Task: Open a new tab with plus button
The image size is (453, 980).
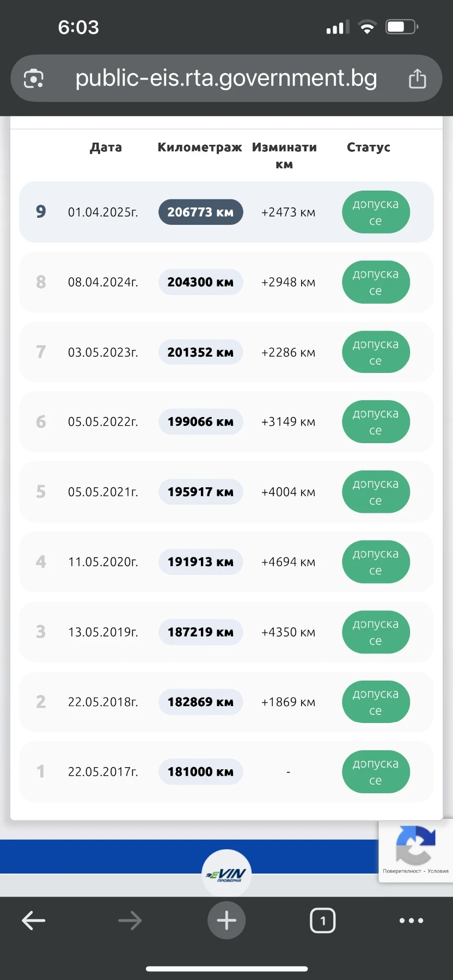Action: [226, 920]
